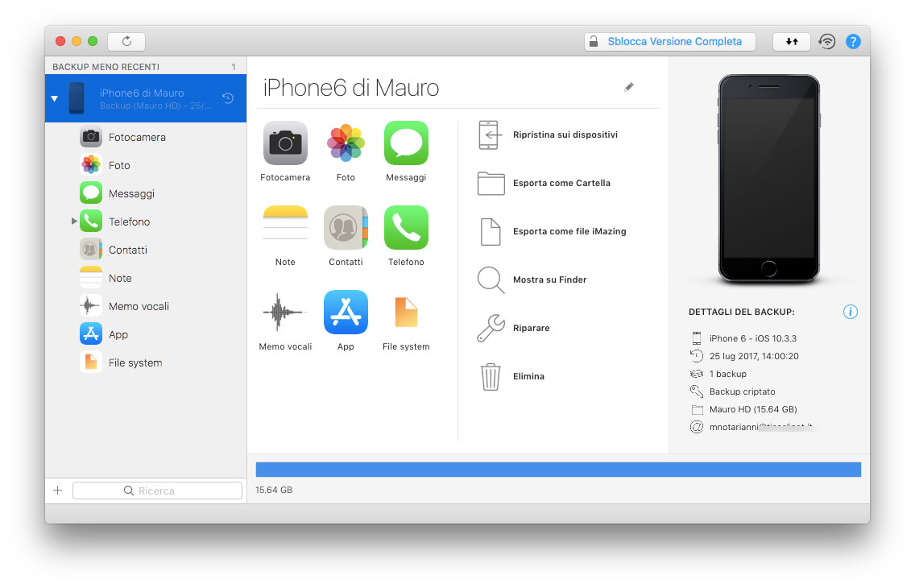Image resolution: width=915 pixels, height=588 pixels.
Task: Open the File system icon in main grid
Action: click(406, 312)
